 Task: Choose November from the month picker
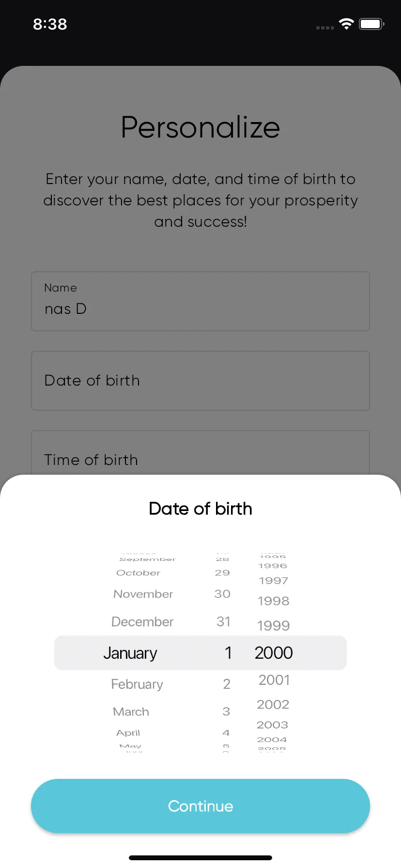[143, 594]
